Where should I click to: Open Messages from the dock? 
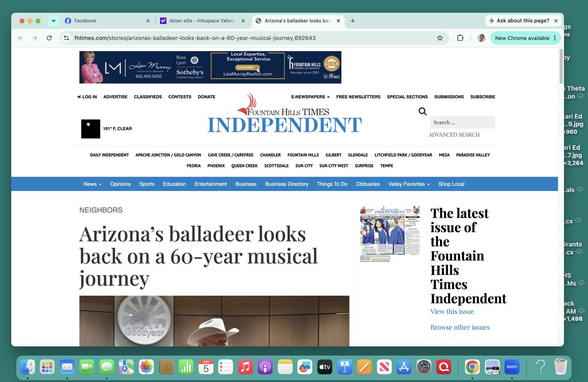coord(106,366)
